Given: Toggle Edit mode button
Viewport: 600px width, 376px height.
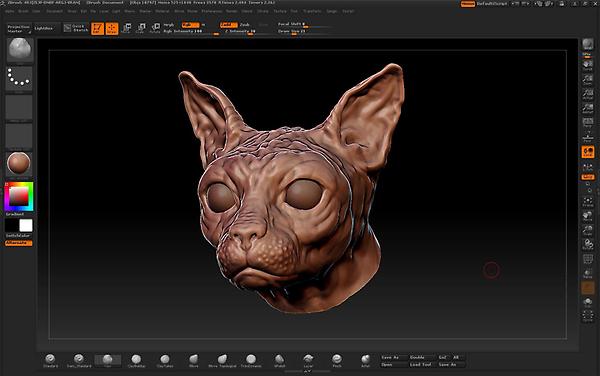Looking at the screenshot, I should 98,28.
